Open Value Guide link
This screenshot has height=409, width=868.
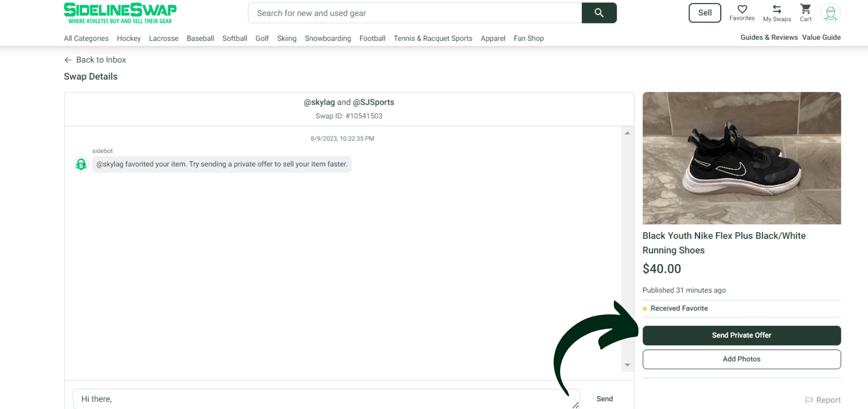tap(822, 37)
